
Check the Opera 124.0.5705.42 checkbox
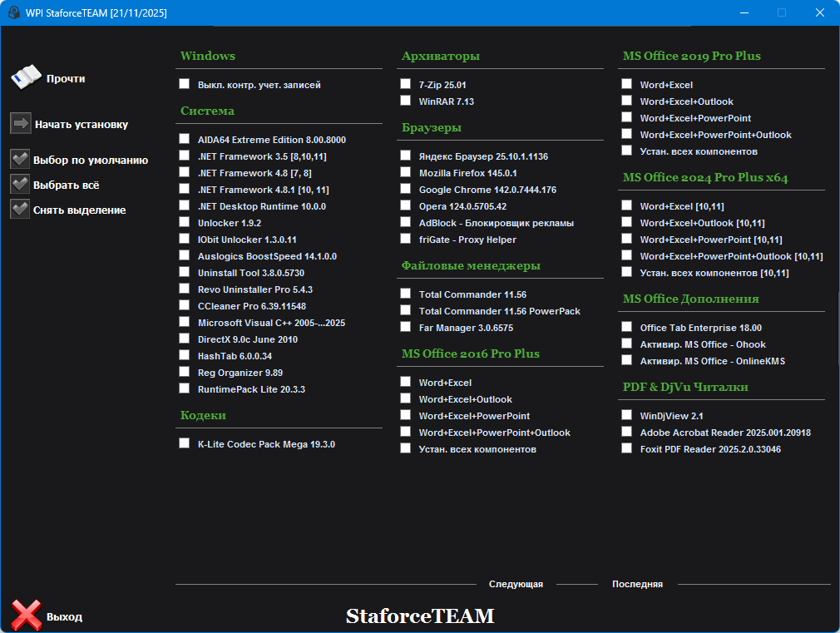pyautogui.click(x=406, y=205)
